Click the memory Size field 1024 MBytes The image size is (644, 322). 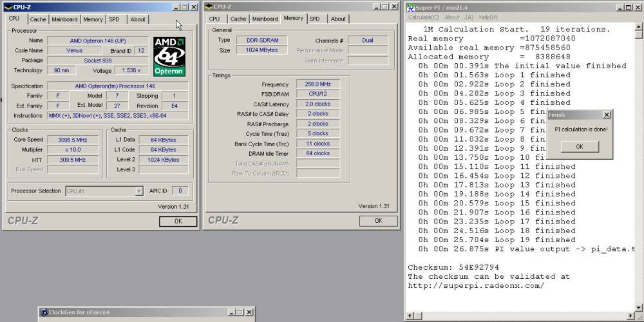[x=262, y=50]
